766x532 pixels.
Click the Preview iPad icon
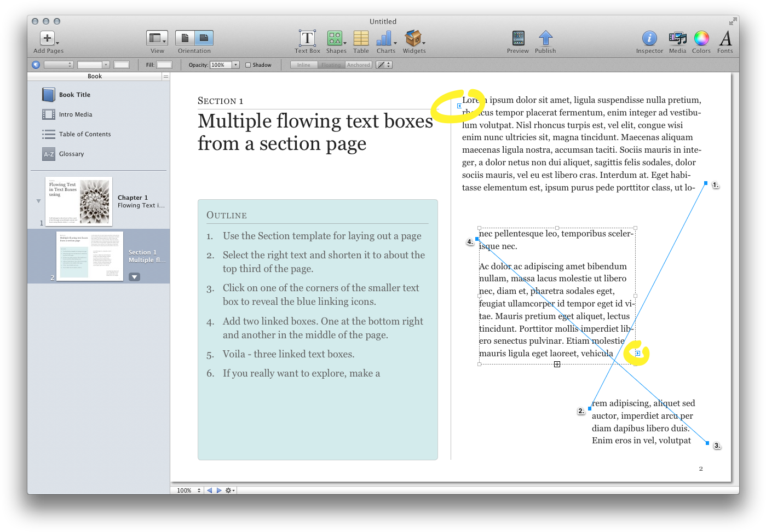tap(518, 39)
